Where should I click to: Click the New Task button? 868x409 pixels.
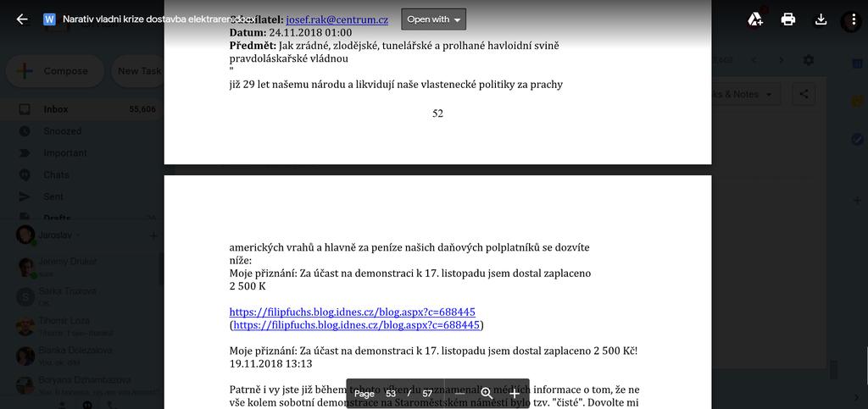[138, 71]
